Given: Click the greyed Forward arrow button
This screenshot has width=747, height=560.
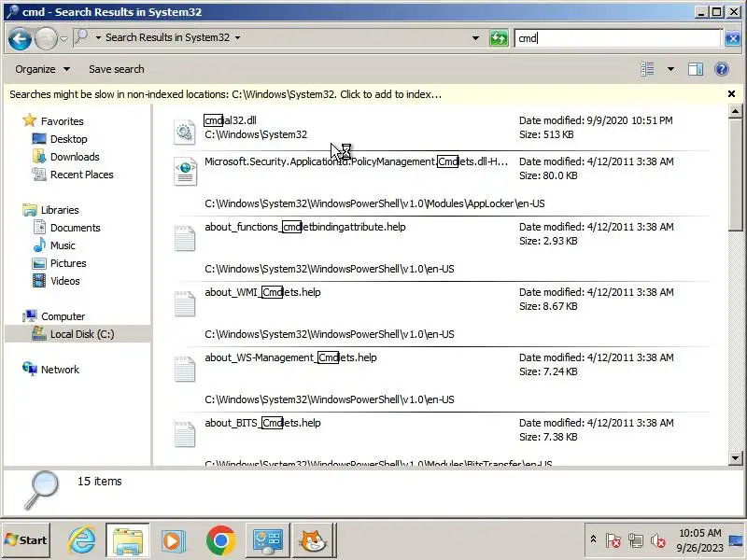Looking at the screenshot, I should click(x=46, y=38).
